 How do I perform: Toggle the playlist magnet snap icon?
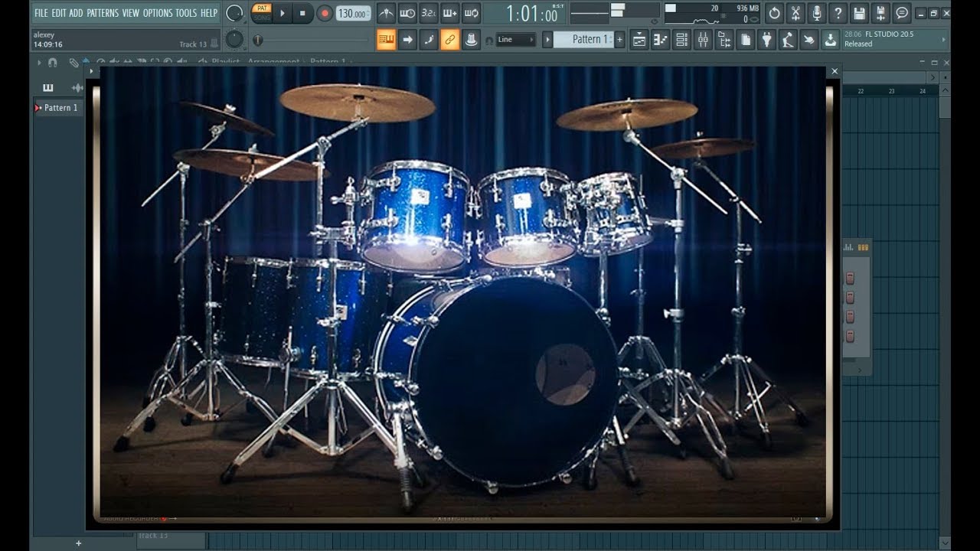tap(53, 63)
